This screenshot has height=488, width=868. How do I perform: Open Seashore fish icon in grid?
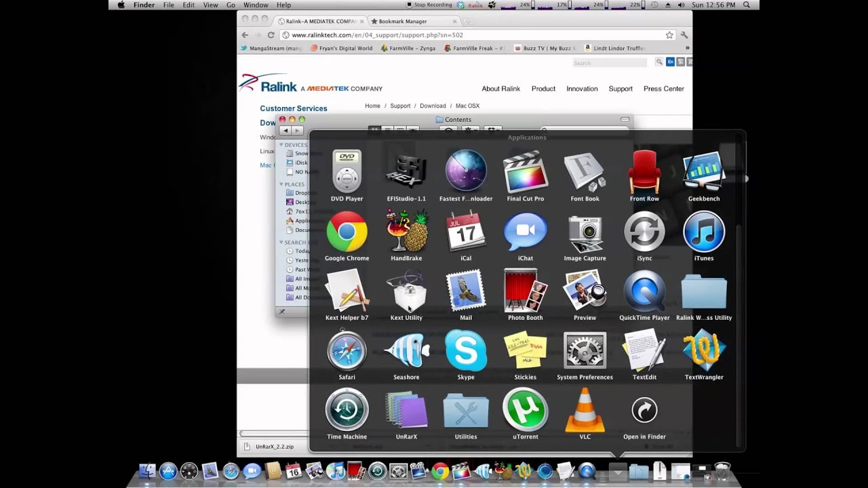[x=406, y=350]
